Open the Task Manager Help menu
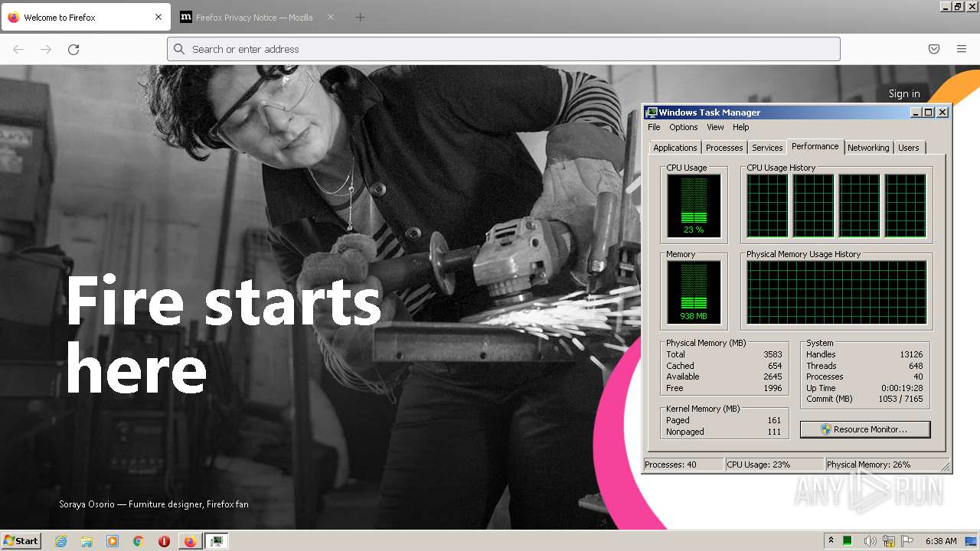This screenshot has height=551, width=980. coord(740,127)
